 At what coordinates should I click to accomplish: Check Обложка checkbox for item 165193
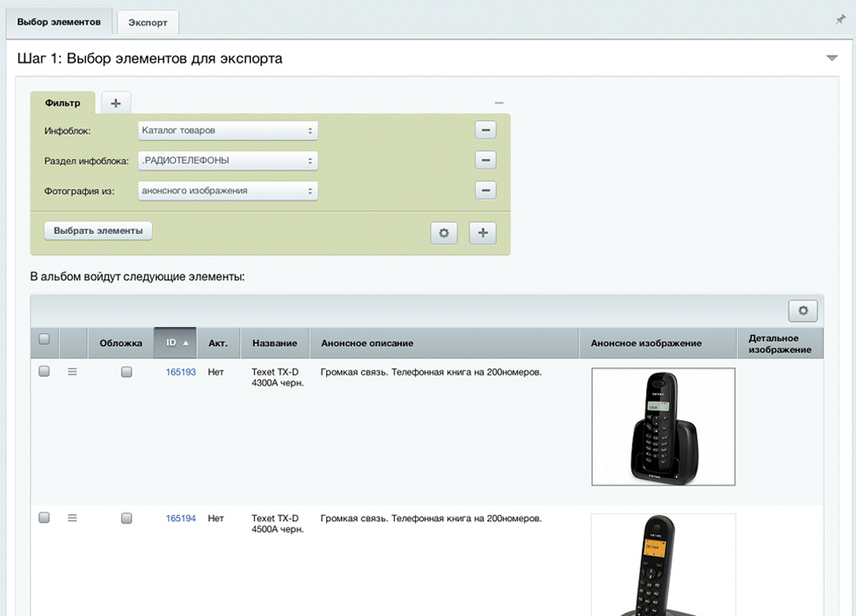(x=127, y=372)
